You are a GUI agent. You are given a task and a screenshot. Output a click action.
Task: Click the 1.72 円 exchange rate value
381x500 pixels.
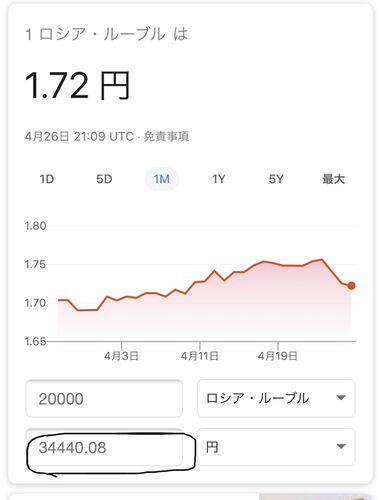click(x=77, y=86)
